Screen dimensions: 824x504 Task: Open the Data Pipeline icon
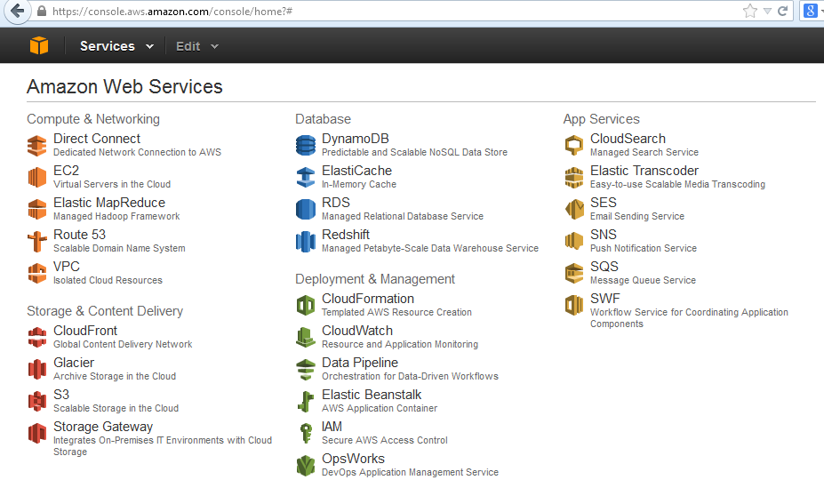305,370
